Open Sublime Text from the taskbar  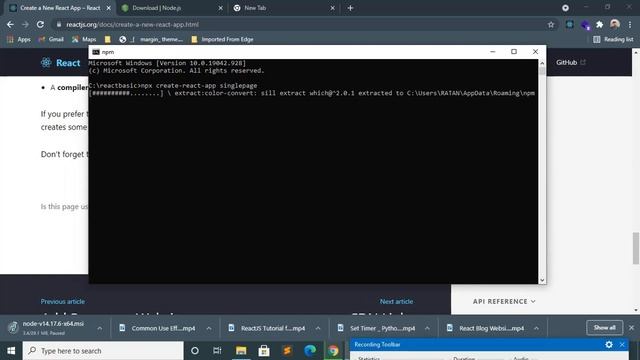[287, 351]
